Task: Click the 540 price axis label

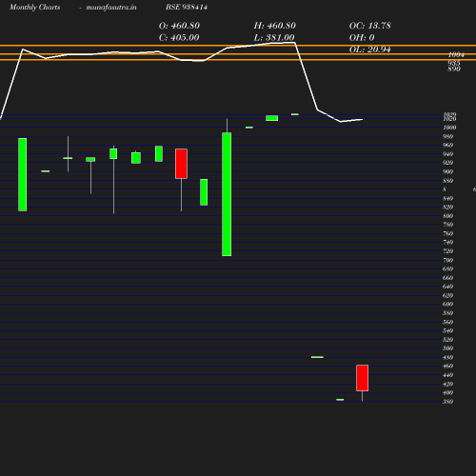Action: 447,330
